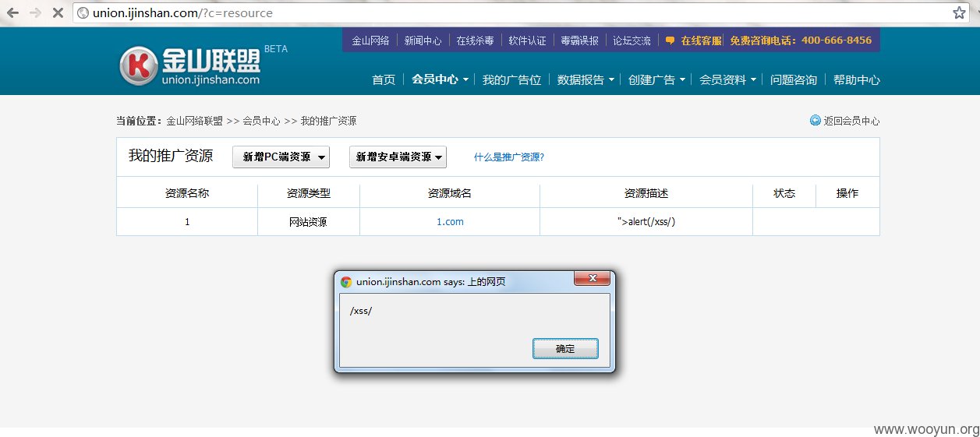Open 帮助中心 in navigation
Viewport: 980px width, 437px height.
coord(857,79)
